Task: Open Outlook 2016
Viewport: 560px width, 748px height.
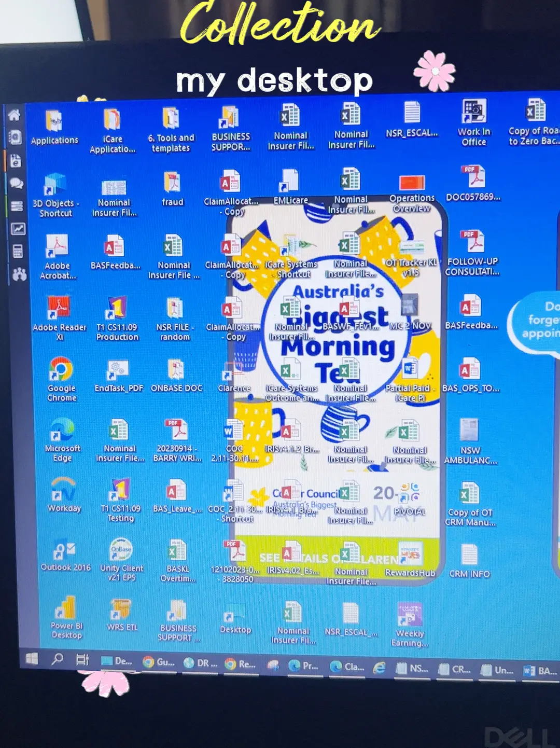Action: coord(63,550)
